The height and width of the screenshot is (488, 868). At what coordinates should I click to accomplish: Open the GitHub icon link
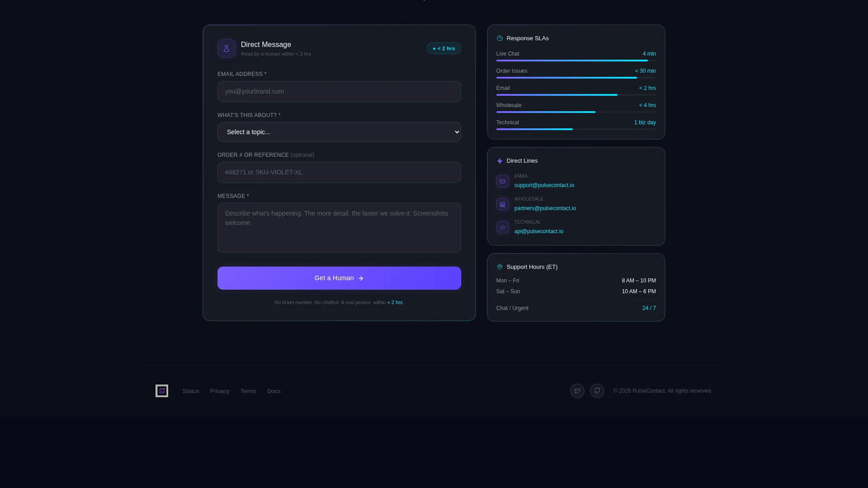(x=597, y=391)
